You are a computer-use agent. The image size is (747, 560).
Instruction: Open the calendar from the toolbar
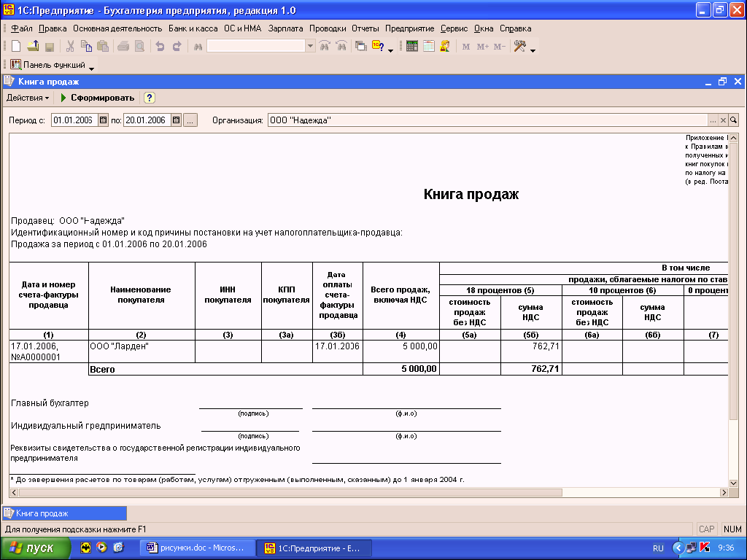click(428, 46)
